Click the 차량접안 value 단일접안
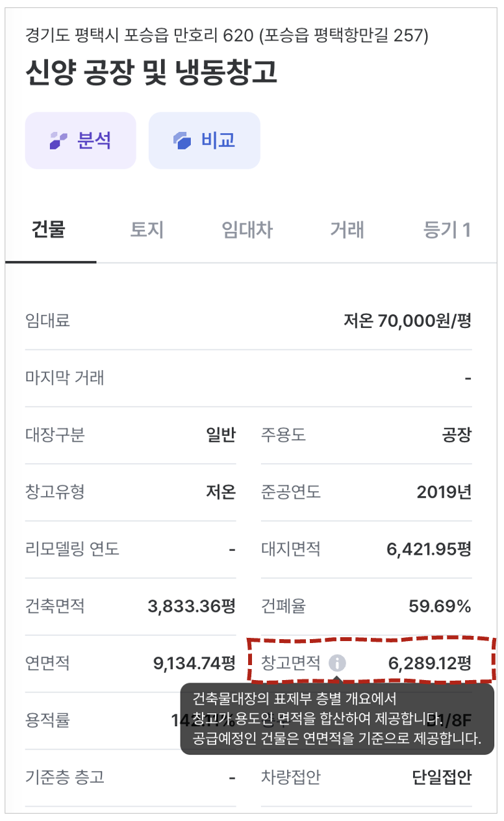 pos(442,777)
